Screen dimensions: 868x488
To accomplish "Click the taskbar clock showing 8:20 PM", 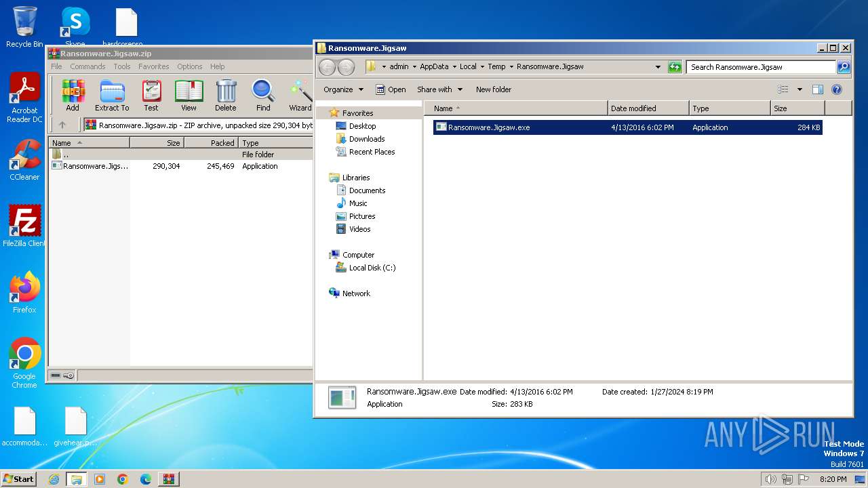I will [x=833, y=479].
